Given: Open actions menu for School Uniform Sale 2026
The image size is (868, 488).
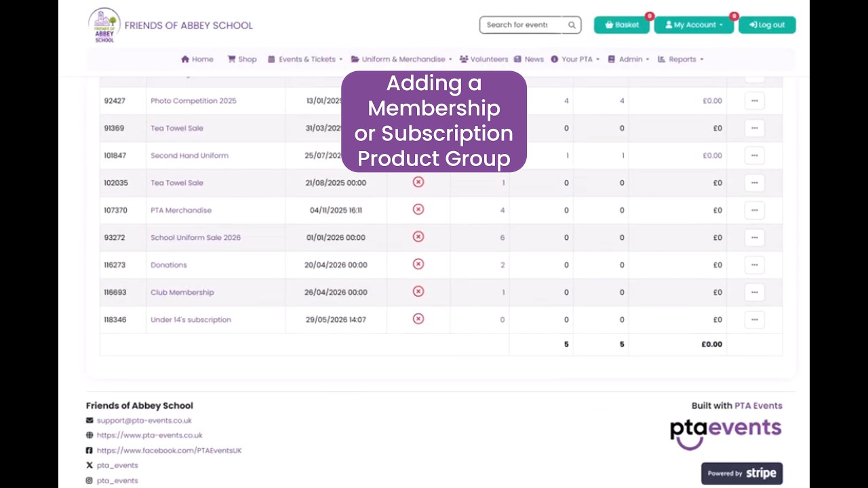Looking at the screenshot, I should click(754, 237).
